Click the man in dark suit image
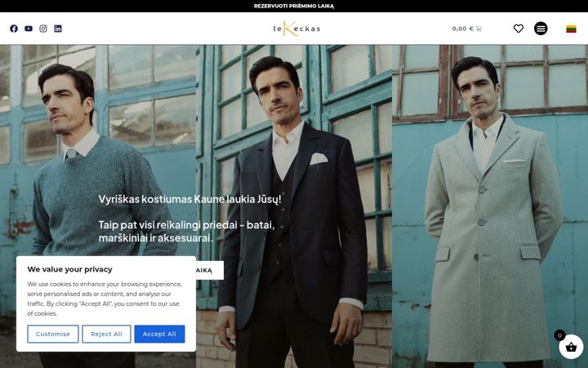This screenshot has width=588, height=368. click(x=294, y=206)
